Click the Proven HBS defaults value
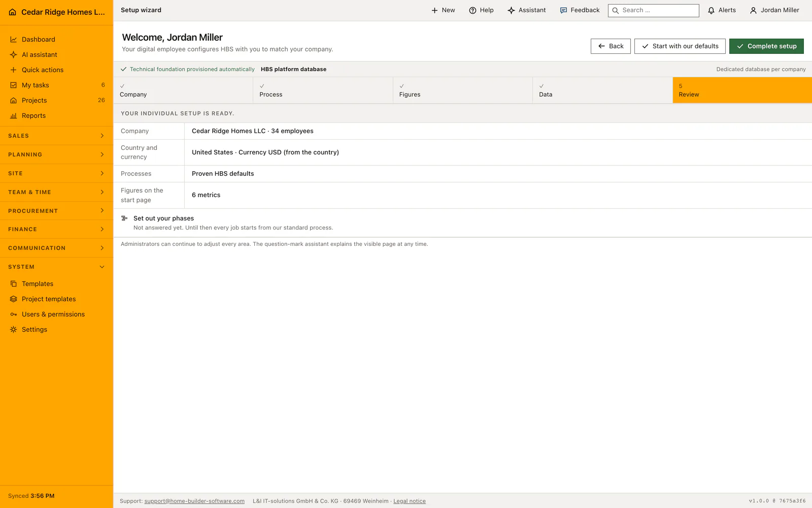 (x=223, y=174)
